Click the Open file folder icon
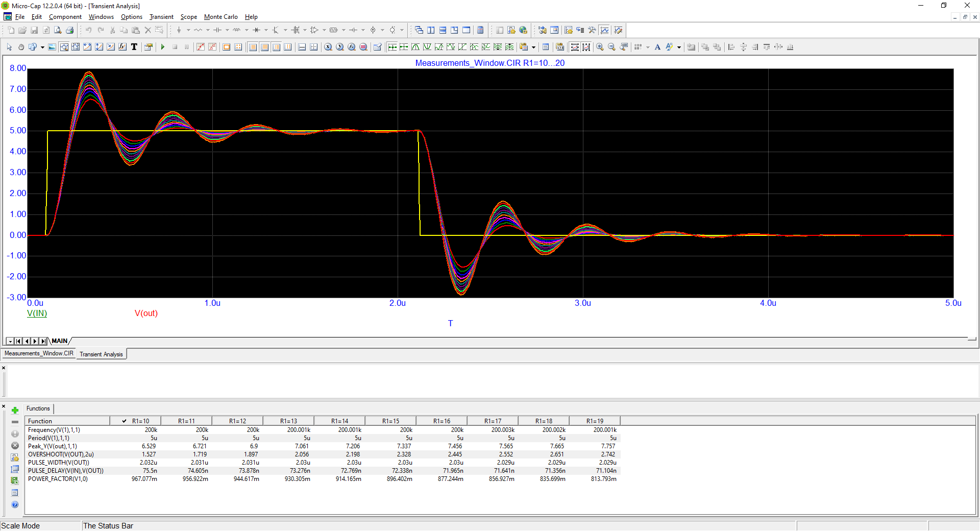980x531 pixels. (x=22, y=30)
